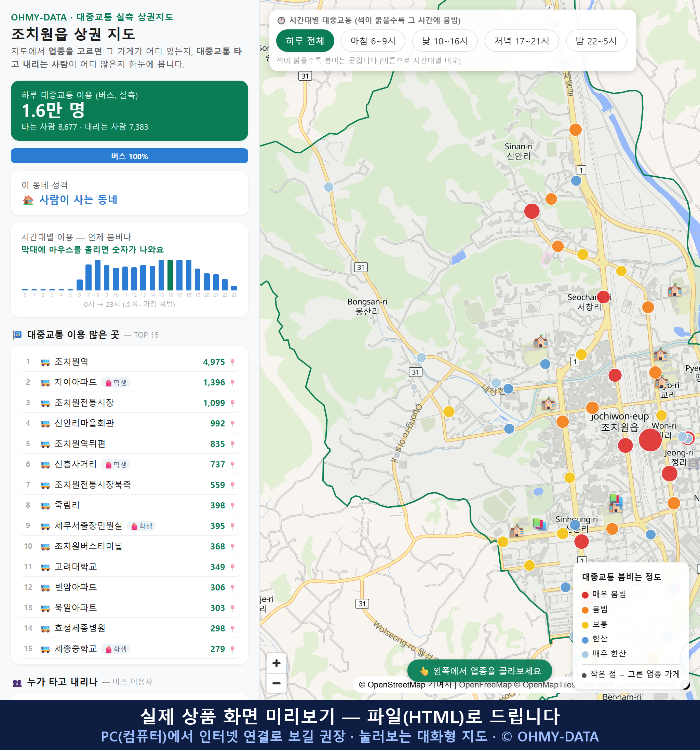
Task: Select the 하루 전체 time filter
Action: 305,41
